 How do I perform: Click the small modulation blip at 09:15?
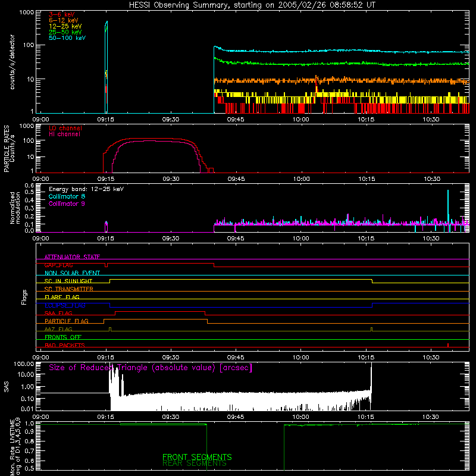107,226
